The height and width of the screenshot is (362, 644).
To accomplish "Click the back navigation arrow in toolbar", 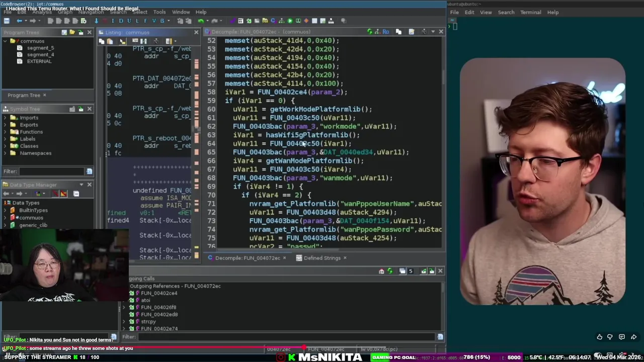I will 19,21.
